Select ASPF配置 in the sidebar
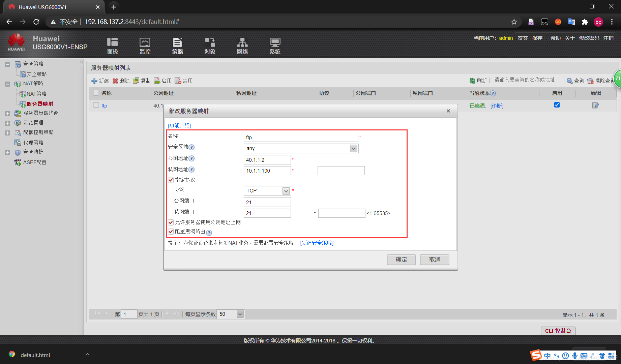The height and width of the screenshot is (364, 621). pyautogui.click(x=35, y=162)
